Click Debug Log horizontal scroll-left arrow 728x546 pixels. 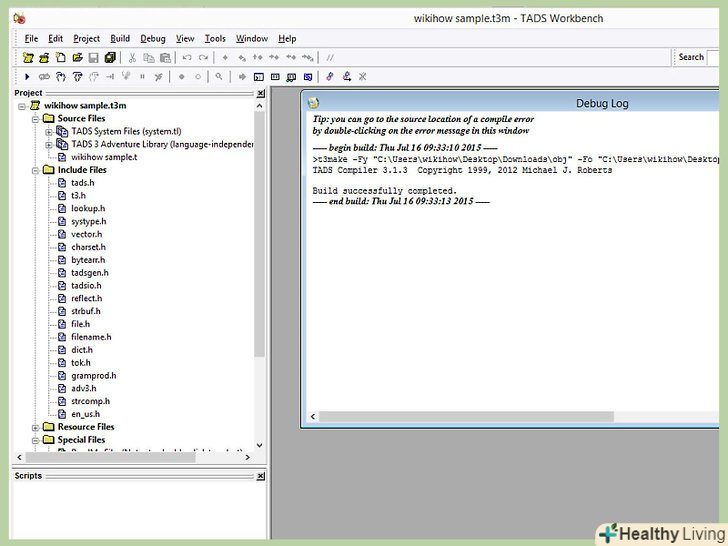coord(313,416)
